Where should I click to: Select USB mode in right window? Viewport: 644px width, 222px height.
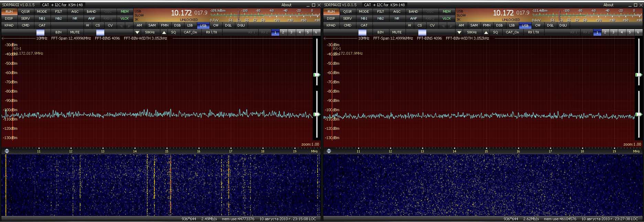coord(525,25)
